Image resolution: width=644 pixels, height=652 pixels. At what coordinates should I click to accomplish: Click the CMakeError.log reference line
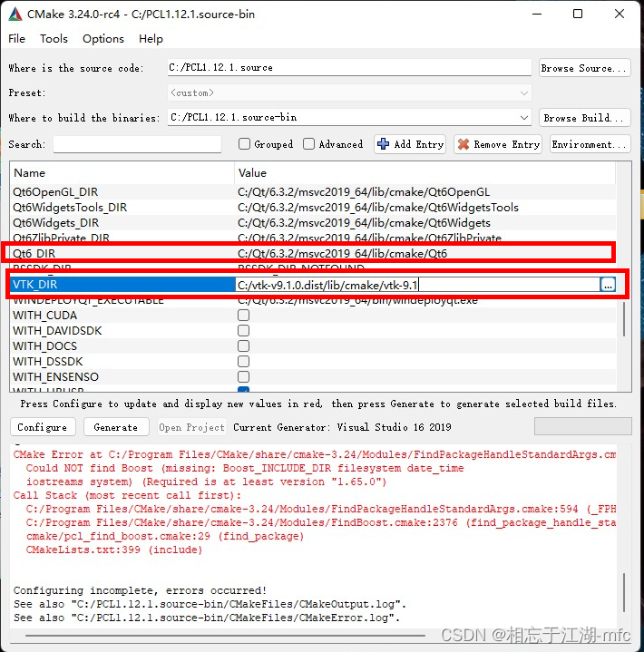tap(207, 618)
